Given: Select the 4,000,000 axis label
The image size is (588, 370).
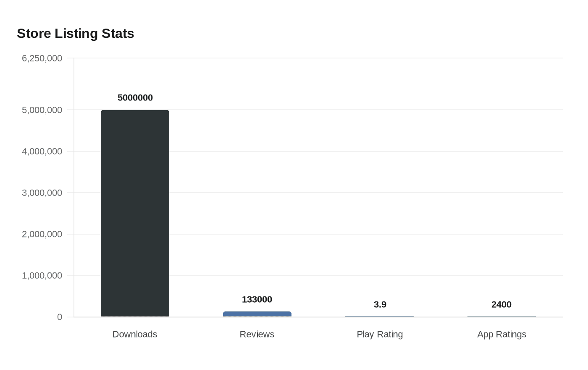Looking at the screenshot, I should pyautogui.click(x=41, y=151).
